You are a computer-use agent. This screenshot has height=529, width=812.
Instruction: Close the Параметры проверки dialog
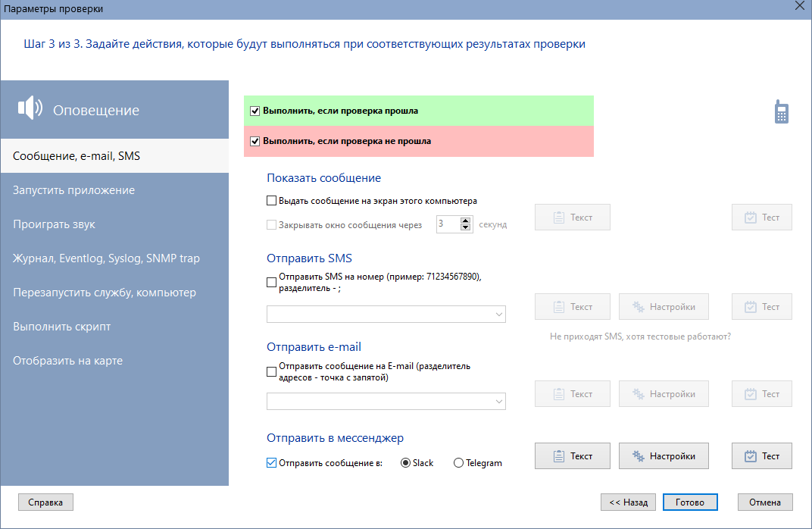click(799, 7)
